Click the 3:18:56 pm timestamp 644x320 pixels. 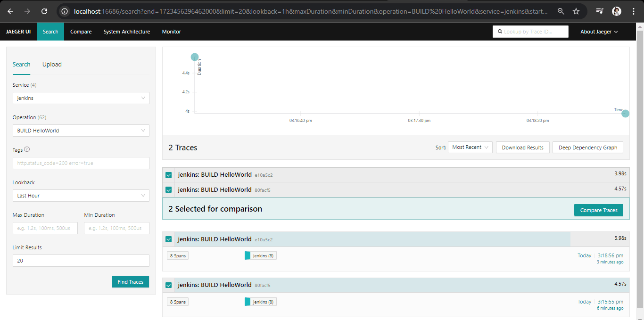click(610, 255)
